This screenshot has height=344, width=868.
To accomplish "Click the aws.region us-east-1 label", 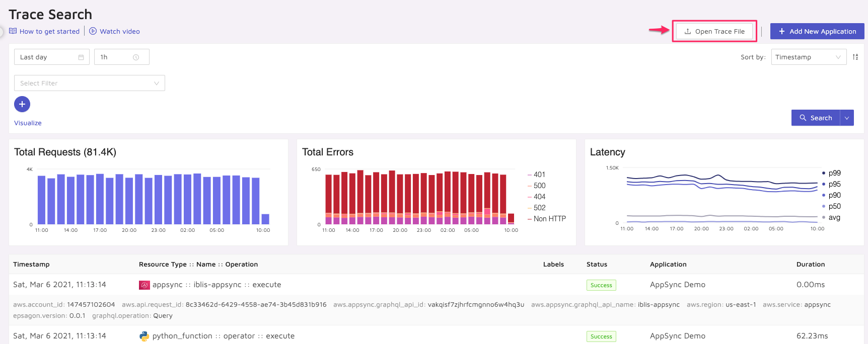I will click(721, 305).
